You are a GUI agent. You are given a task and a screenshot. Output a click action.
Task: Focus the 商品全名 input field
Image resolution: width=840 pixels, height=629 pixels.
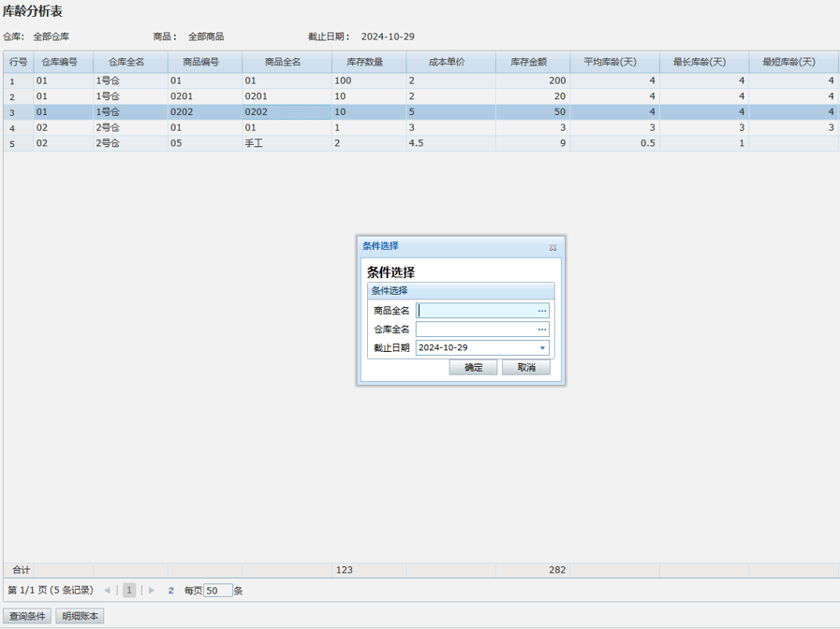coord(477,311)
